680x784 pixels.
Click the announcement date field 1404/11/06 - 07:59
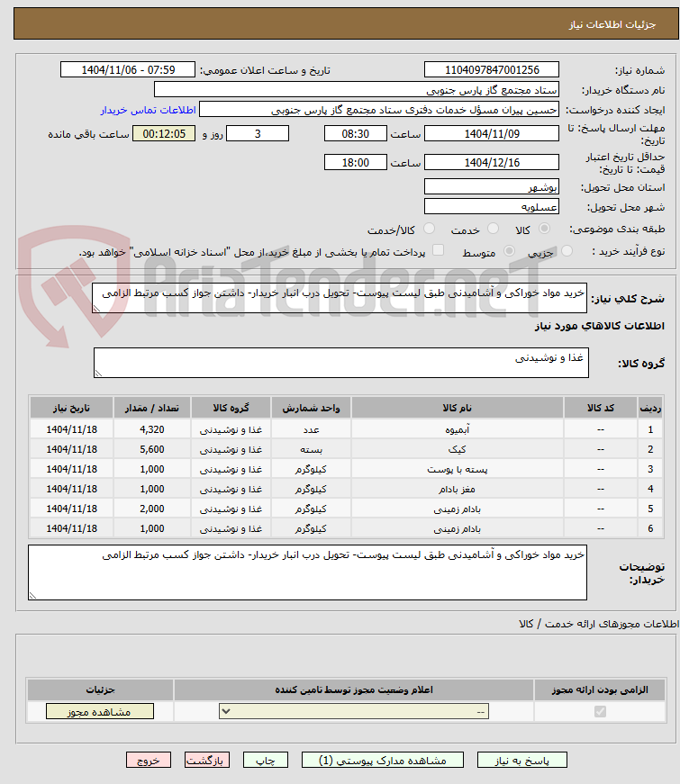click(x=128, y=70)
